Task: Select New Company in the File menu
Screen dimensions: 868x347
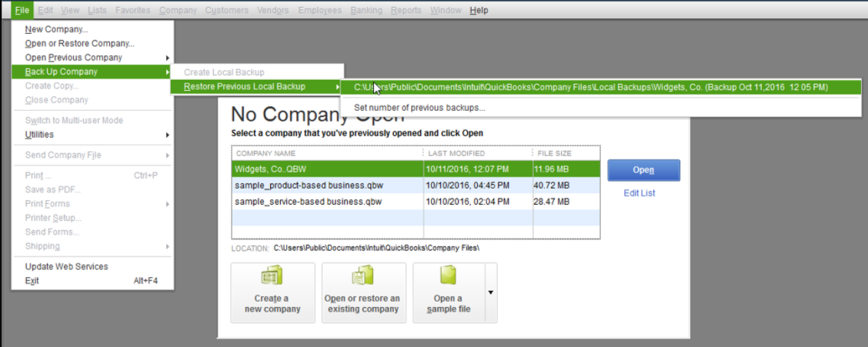Action: (x=92, y=29)
